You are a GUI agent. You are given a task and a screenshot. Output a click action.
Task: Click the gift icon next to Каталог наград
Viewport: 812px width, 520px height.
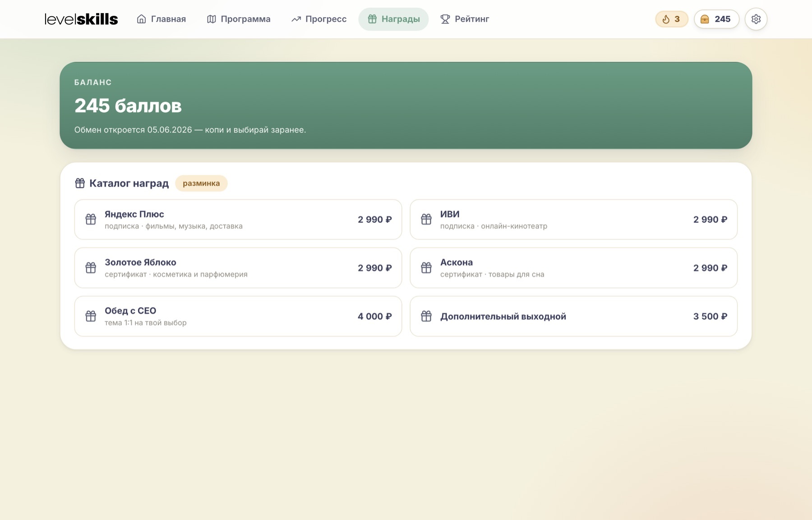pyautogui.click(x=80, y=183)
